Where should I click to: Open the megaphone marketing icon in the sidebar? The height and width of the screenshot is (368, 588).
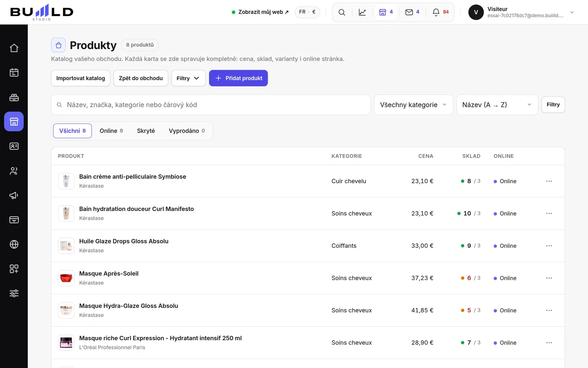tap(14, 195)
